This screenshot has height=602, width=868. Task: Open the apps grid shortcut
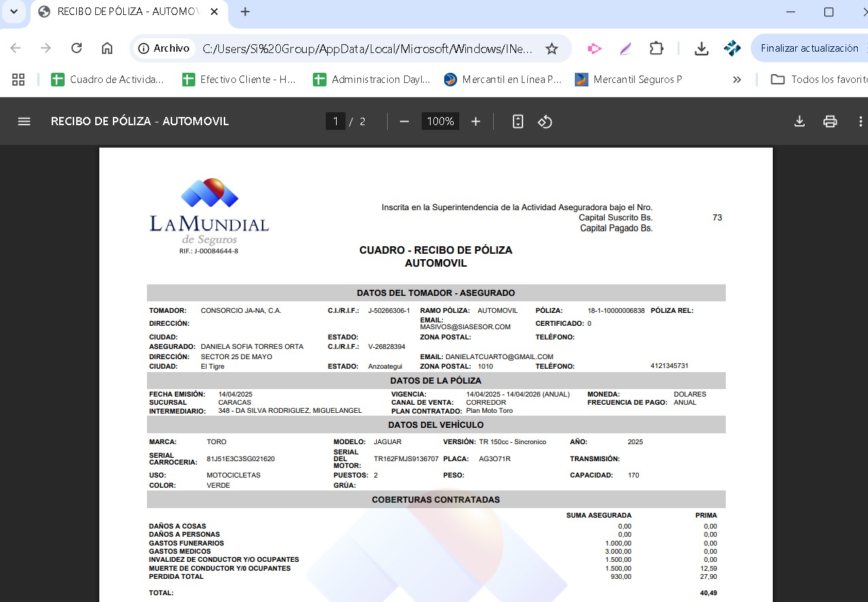coord(18,80)
